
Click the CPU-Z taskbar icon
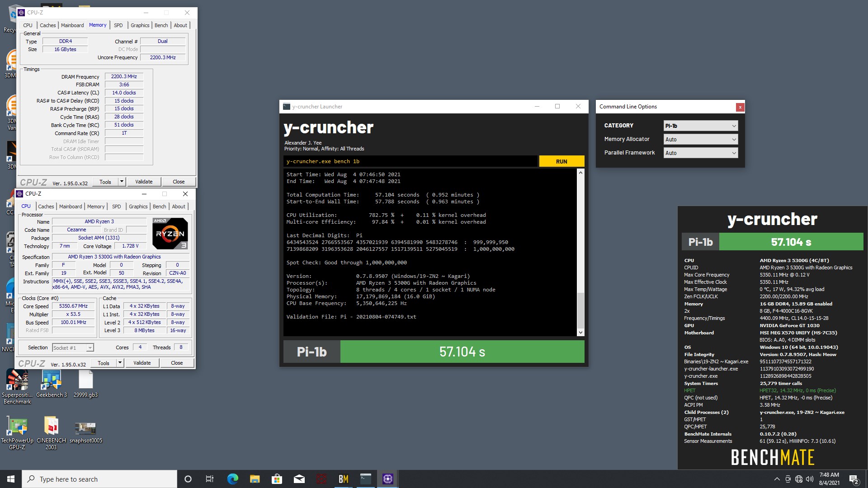click(387, 479)
